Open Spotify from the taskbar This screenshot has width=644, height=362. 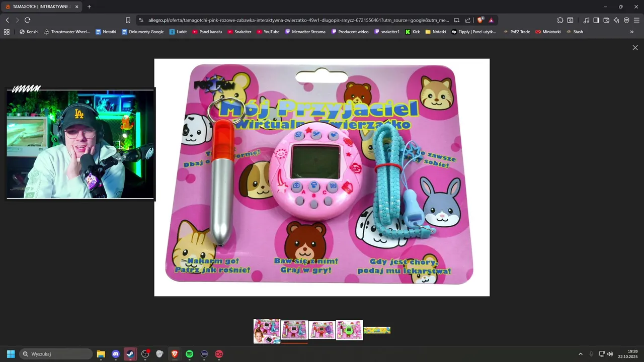(x=190, y=354)
